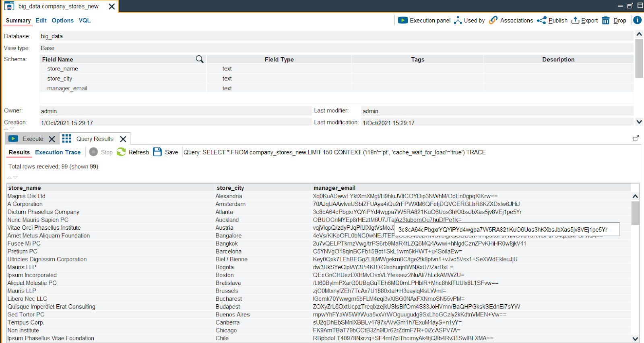Search schema field names magnifier
This screenshot has width=644, height=343.
tap(200, 59)
